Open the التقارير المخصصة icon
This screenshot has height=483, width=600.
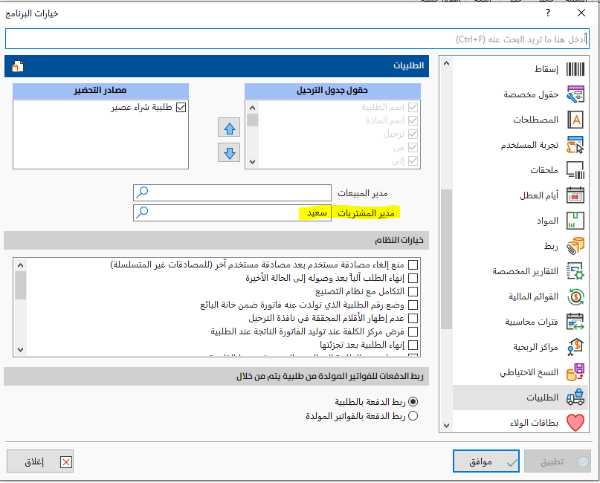pyautogui.click(x=575, y=271)
